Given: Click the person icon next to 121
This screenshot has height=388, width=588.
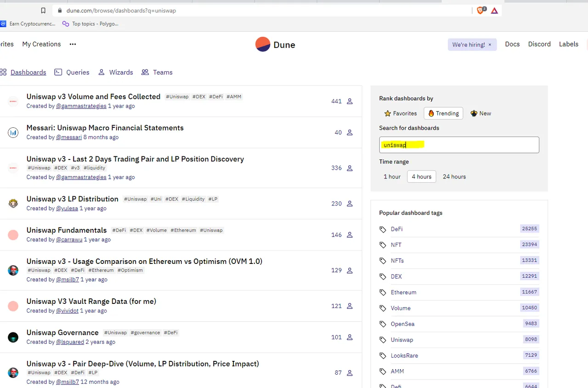Looking at the screenshot, I should pos(350,306).
